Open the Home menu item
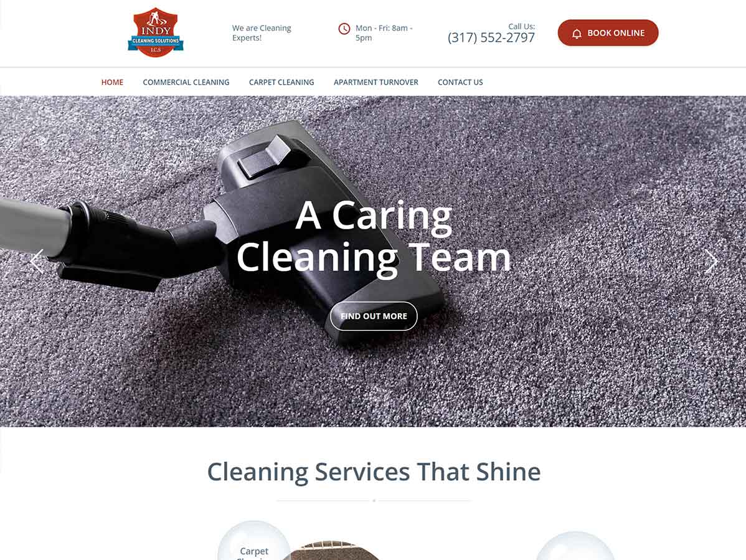This screenshot has width=746, height=560. [x=112, y=82]
